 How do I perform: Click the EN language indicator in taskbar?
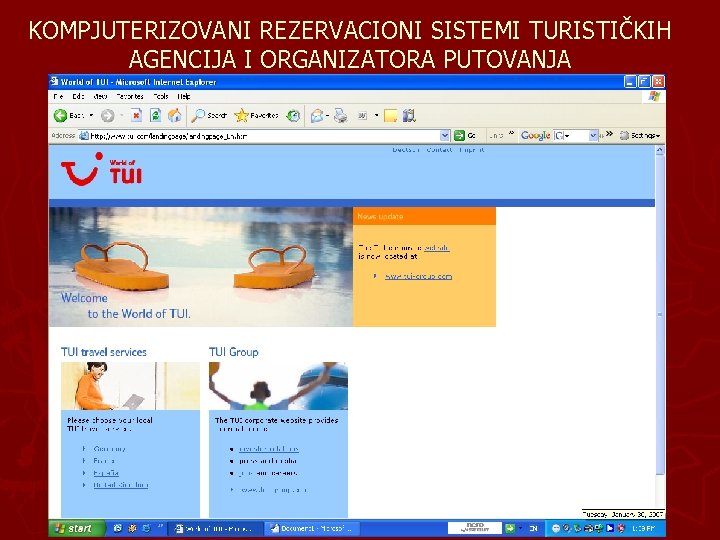[533, 529]
